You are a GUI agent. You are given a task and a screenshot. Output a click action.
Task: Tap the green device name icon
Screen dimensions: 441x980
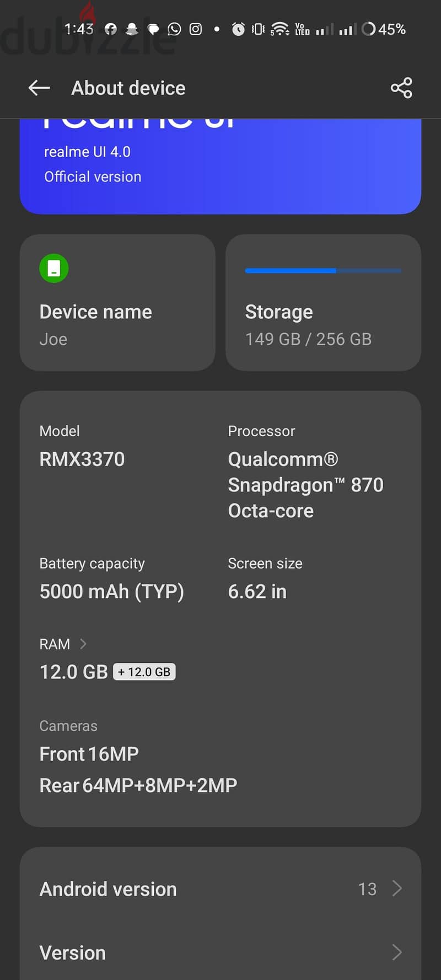click(x=54, y=269)
